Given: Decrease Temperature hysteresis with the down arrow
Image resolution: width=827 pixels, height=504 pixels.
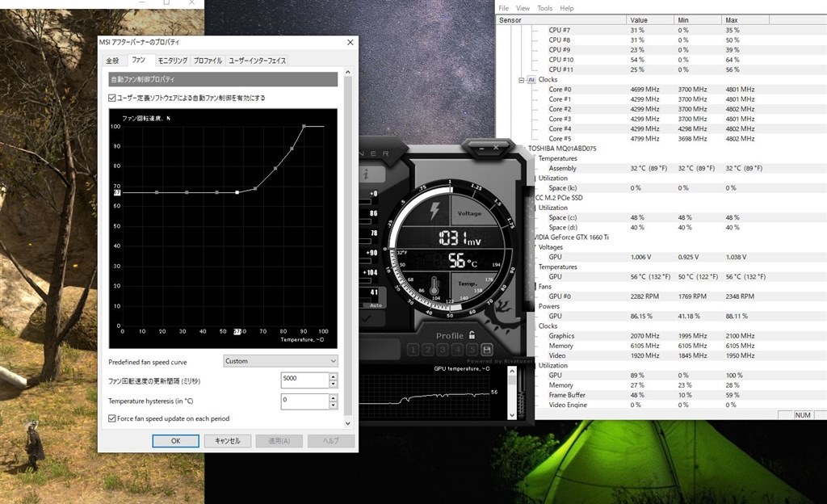Looking at the screenshot, I should (x=333, y=405).
